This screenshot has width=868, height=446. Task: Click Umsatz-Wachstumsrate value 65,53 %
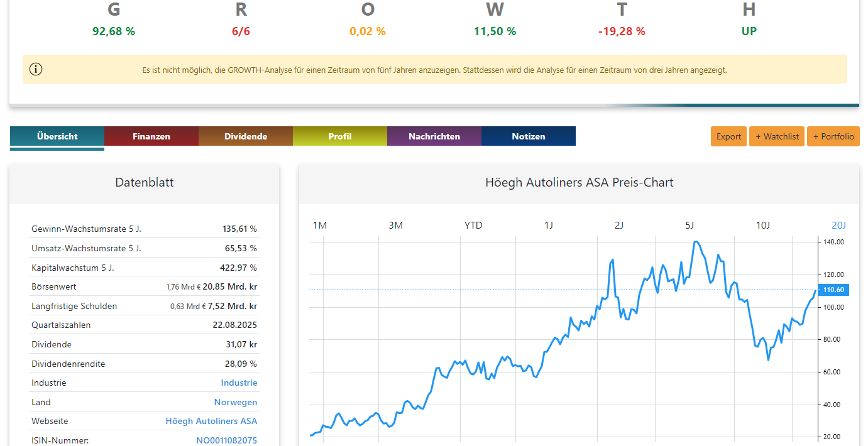click(x=241, y=248)
